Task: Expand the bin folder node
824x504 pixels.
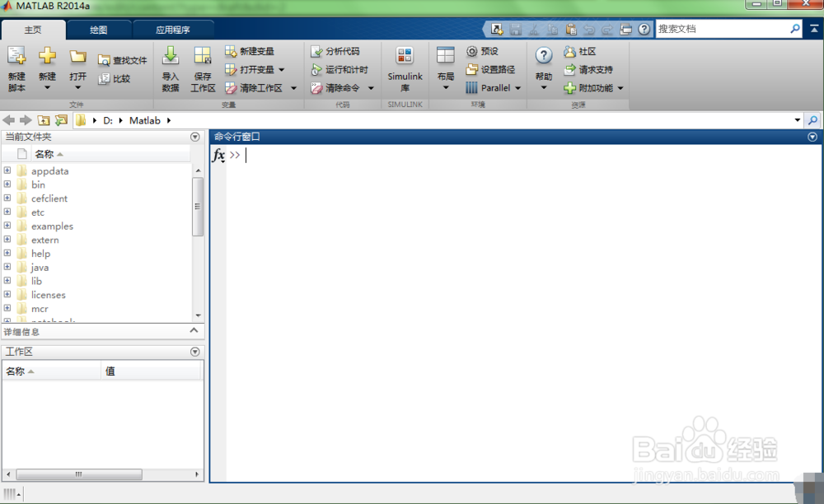Action: coord(7,184)
